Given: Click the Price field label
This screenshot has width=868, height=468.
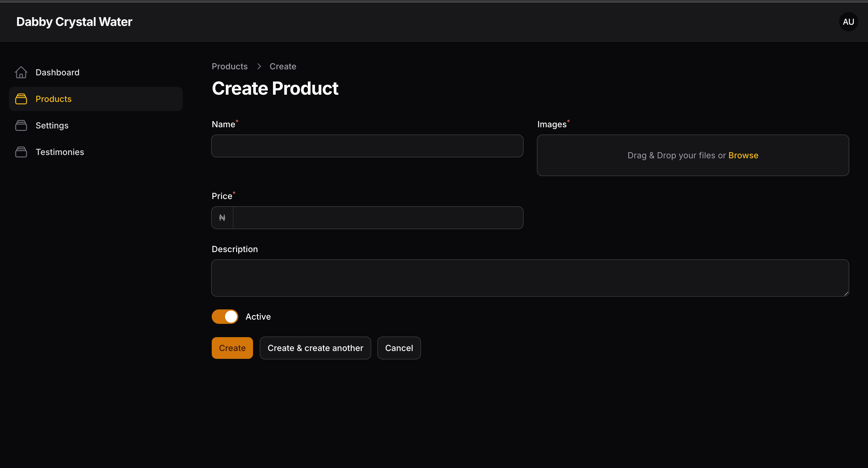Looking at the screenshot, I should click(x=222, y=196).
